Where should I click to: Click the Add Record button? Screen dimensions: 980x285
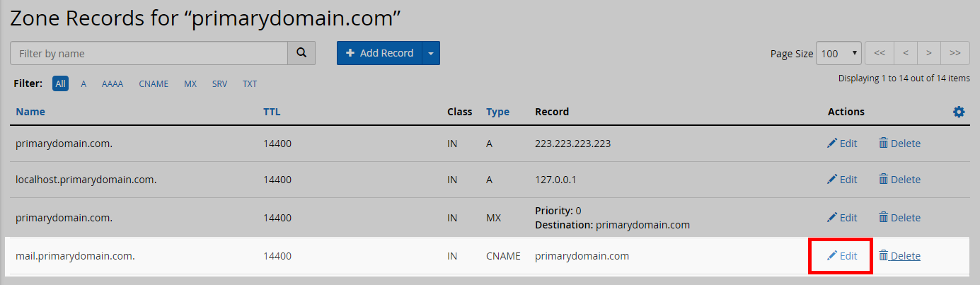click(379, 53)
